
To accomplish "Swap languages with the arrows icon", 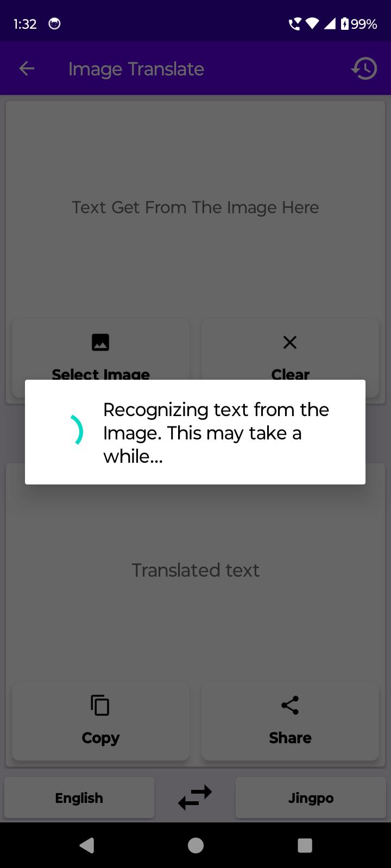I will point(195,798).
